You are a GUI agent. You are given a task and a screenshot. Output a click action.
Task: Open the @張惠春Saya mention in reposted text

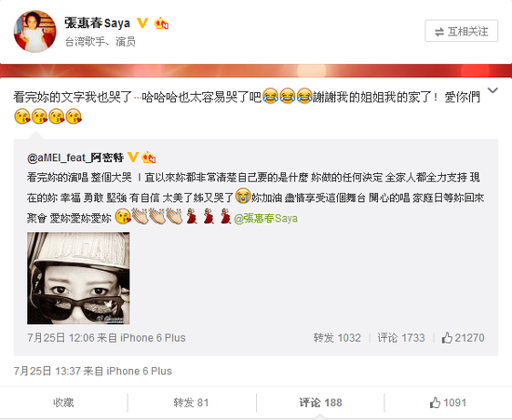pyautogui.click(x=266, y=218)
